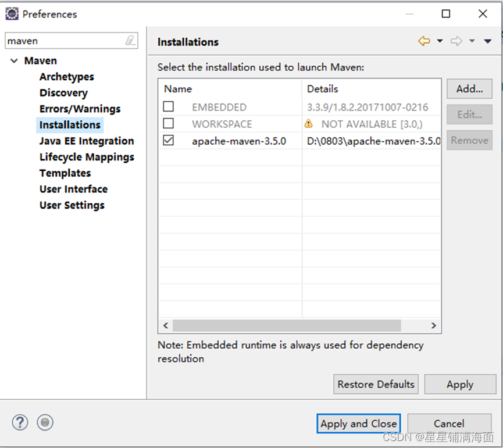
Task: Click the back navigation arrow icon
Action: coord(424,41)
